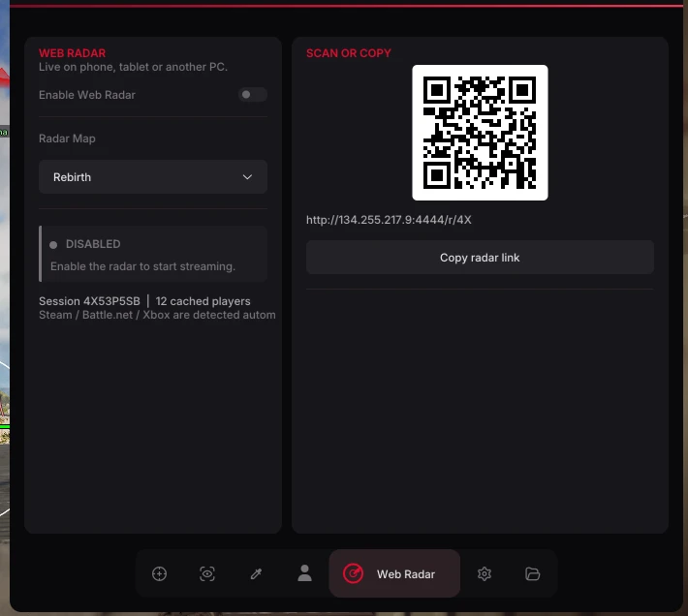The width and height of the screenshot is (688, 616).
Task: Toggle the Enable Web Radar switch
Action: pos(253,95)
